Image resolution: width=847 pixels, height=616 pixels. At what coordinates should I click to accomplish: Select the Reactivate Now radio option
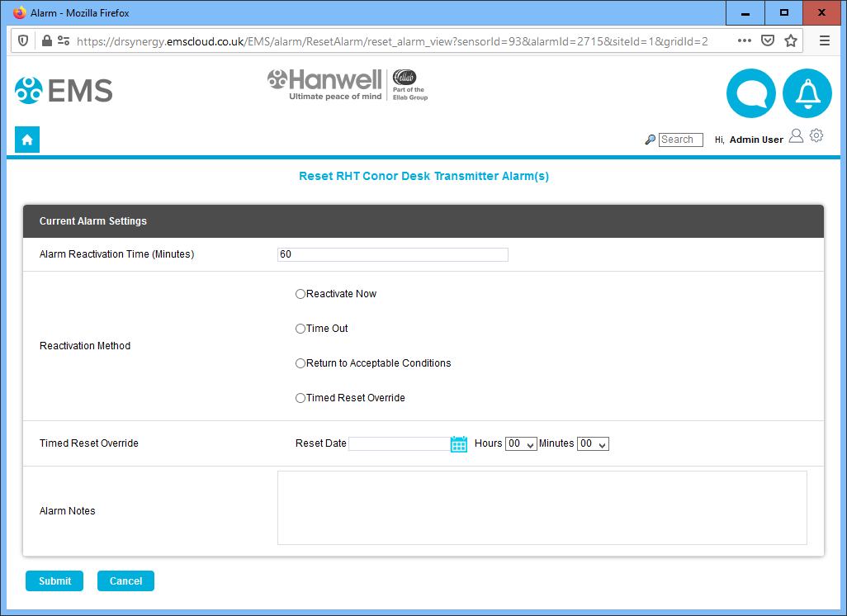300,294
